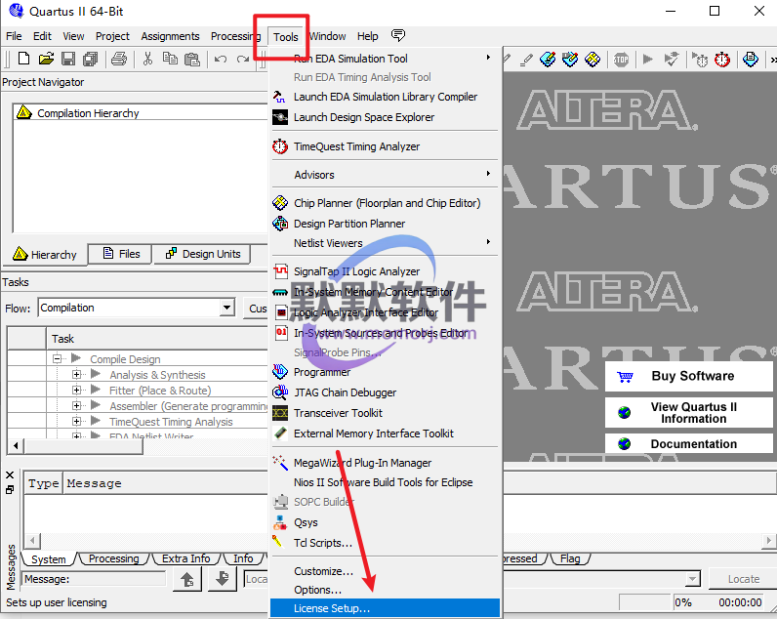Image resolution: width=777 pixels, height=619 pixels.
Task: Click Tasks pane horizontal scroll left arrow
Action: tap(16, 446)
